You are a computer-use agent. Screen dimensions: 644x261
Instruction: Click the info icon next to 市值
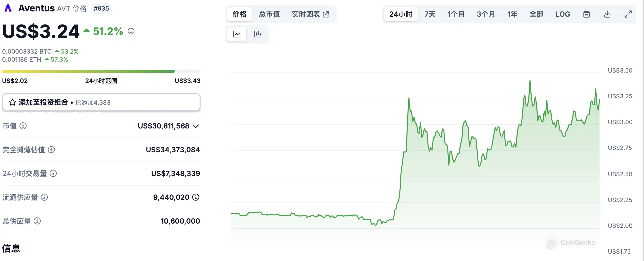click(x=23, y=126)
